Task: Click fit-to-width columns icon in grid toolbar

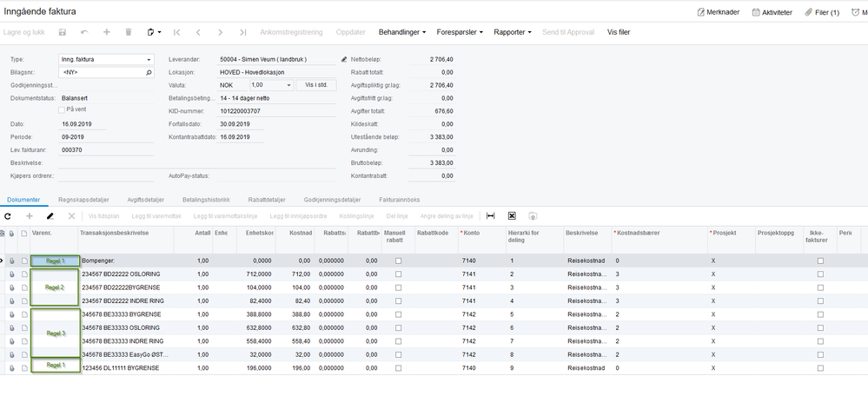Action: pos(490,216)
